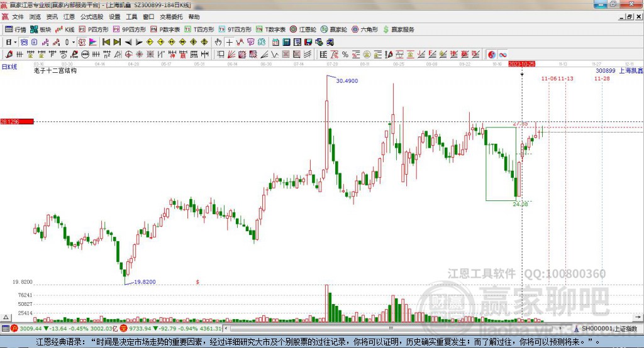Click the 11-28 date projection label
644x348 pixels.
(602, 79)
